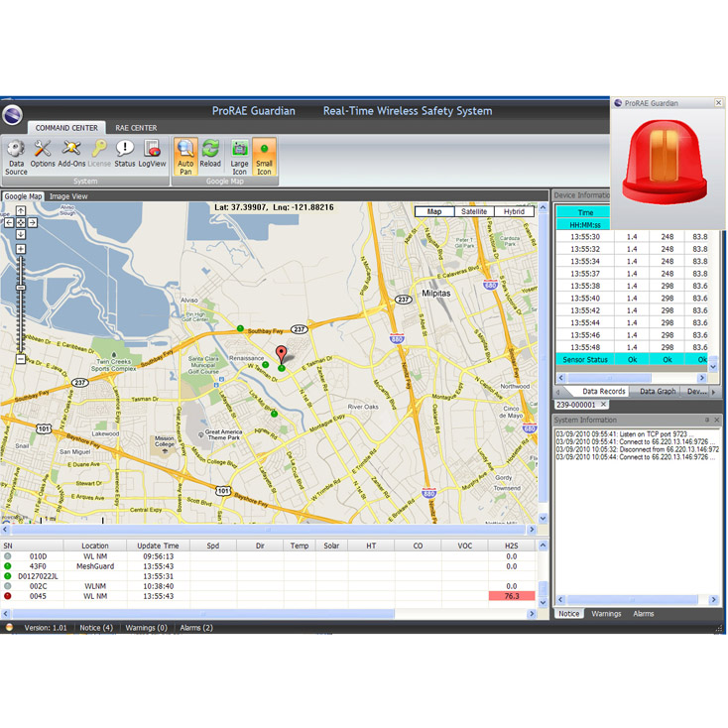Switch to the Warnings tab

coord(606,614)
